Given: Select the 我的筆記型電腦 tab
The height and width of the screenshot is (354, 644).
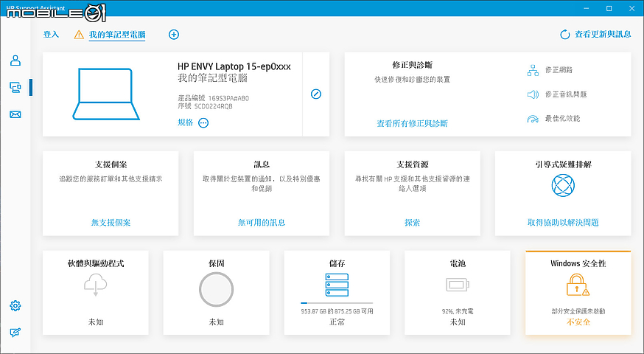Looking at the screenshot, I should 117,35.
